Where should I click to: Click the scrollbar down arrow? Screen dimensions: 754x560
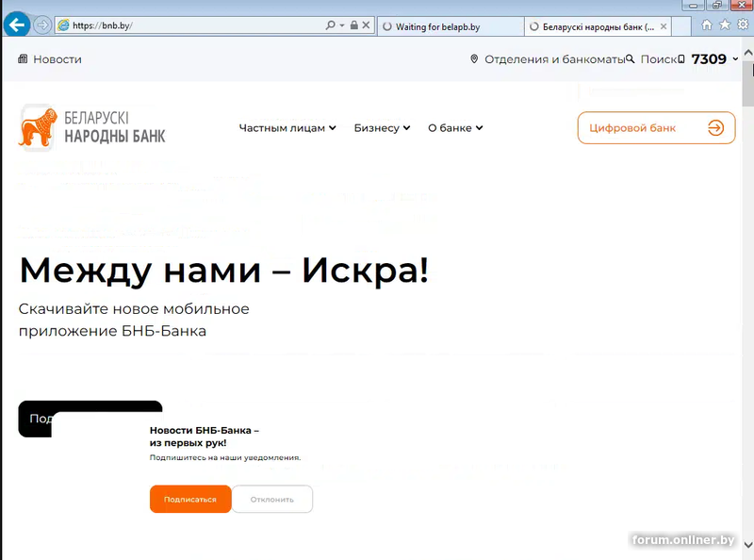coord(747,545)
